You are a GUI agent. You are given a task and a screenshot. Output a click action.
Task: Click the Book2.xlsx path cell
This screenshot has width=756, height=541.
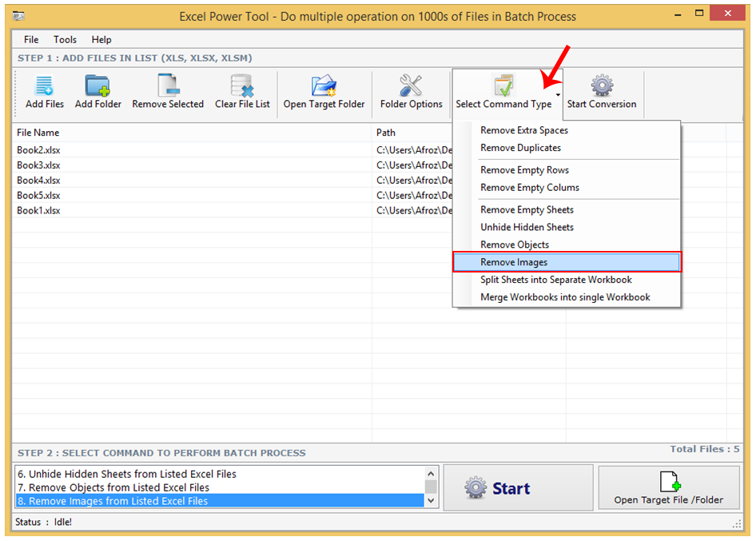(x=414, y=150)
